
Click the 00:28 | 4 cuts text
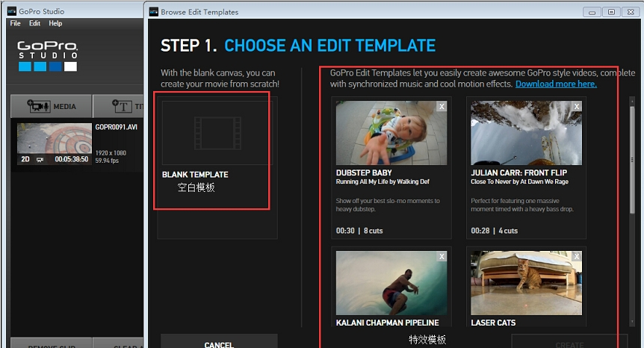(x=494, y=231)
